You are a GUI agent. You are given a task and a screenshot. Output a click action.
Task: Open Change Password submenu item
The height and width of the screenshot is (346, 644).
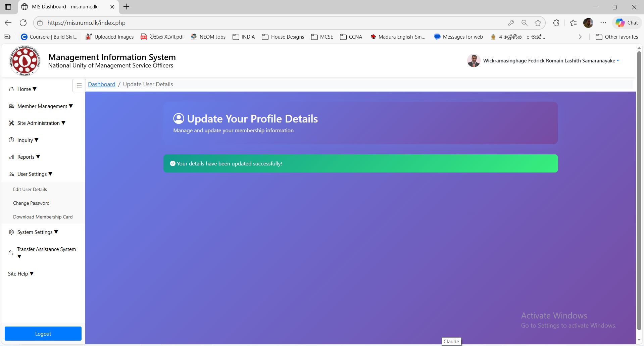click(x=31, y=203)
